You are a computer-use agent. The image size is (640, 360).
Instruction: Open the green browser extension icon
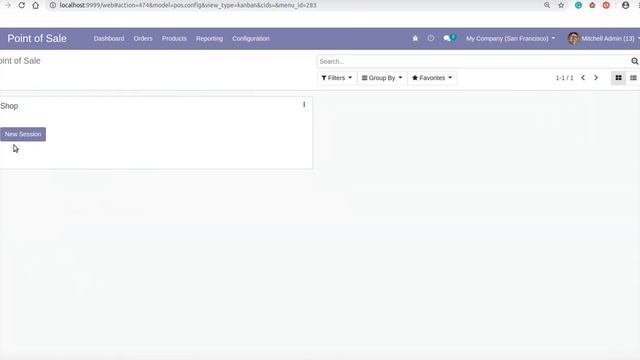578,5
